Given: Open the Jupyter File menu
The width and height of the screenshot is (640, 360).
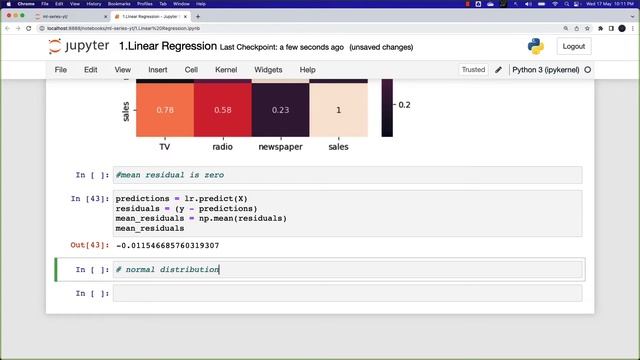Looking at the screenshot, I should coord(60,70).
